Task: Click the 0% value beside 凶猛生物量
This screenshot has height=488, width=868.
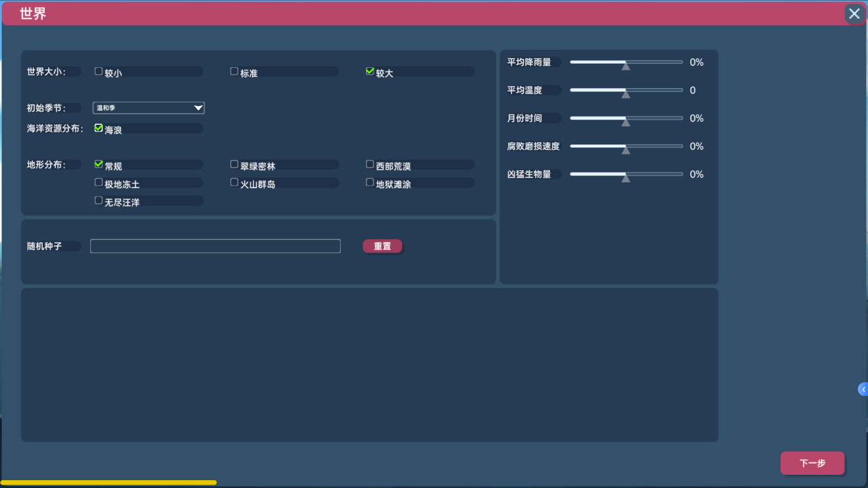Action: click(697, 174)
